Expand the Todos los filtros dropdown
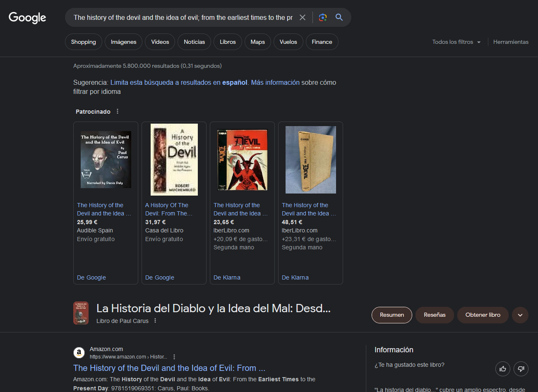The image size is (538, 392). pos(456,42)
